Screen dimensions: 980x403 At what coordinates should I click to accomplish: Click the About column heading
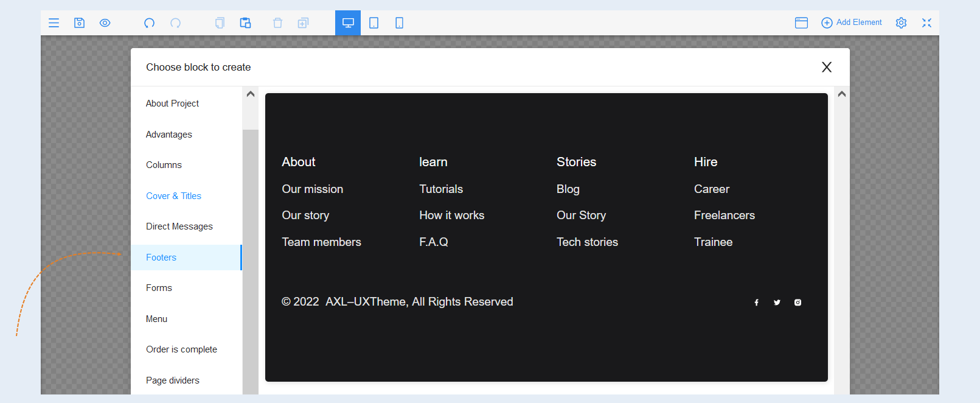299,162
